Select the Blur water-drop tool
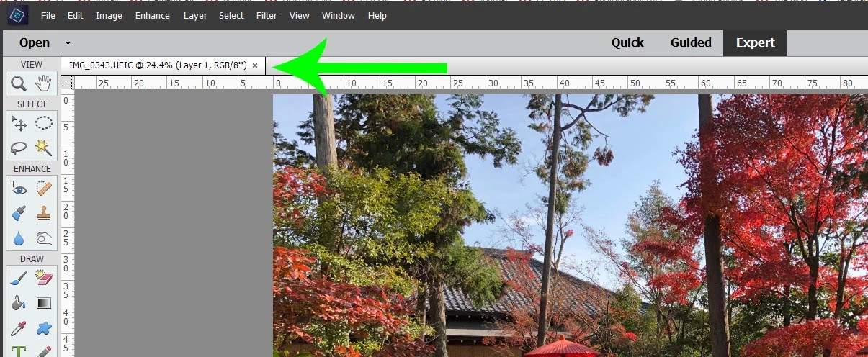The image size is (868, 357). pos(19,238)
